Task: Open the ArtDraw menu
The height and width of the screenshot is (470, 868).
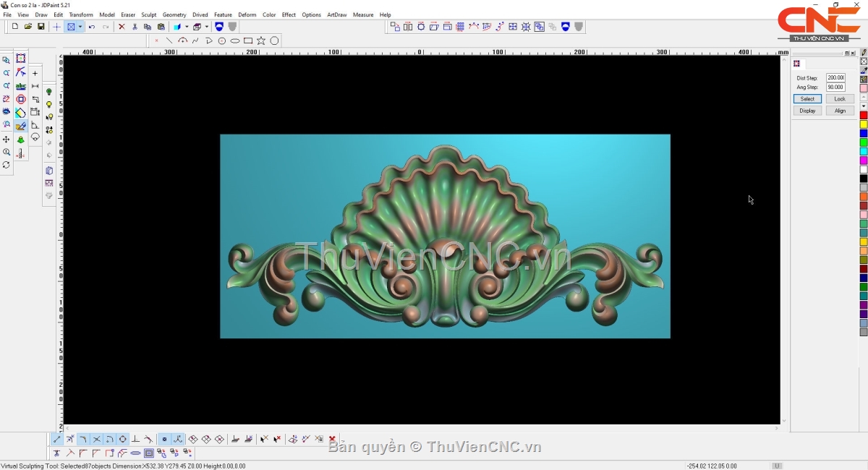Action: (x=336, y=14)
